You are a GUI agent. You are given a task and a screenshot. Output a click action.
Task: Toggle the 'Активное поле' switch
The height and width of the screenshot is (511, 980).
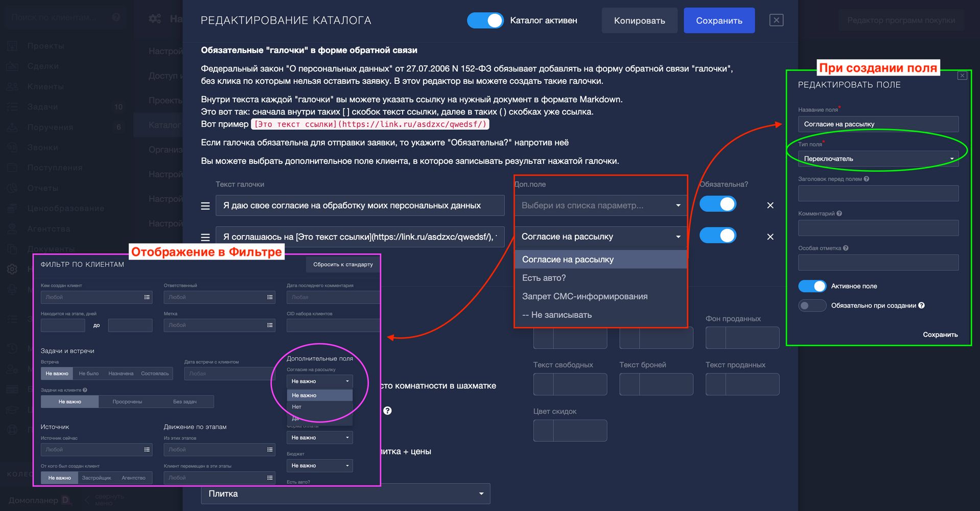point(812,286)
